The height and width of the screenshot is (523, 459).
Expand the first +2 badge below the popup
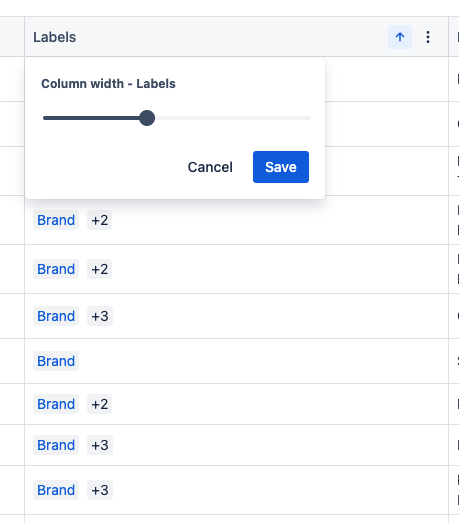click(99, 220)
